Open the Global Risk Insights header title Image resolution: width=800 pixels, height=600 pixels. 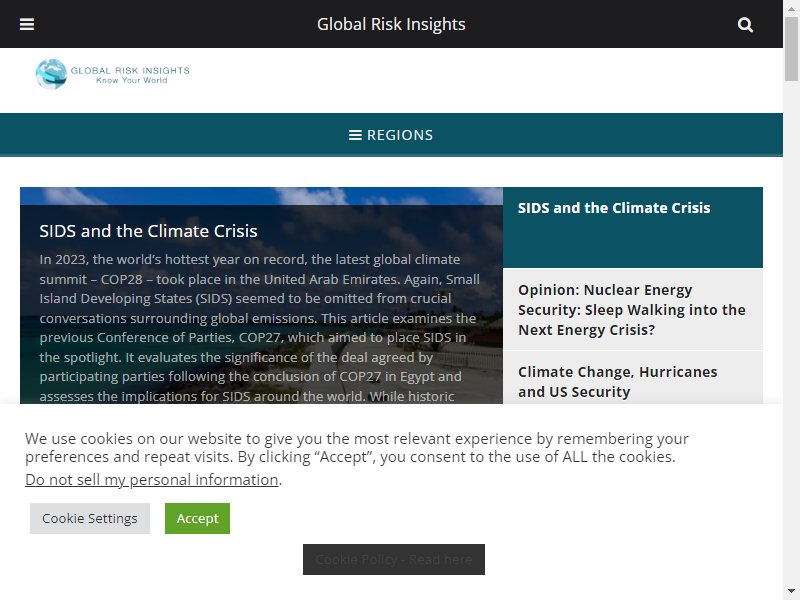pyautogui.click(x=391, y=24)
